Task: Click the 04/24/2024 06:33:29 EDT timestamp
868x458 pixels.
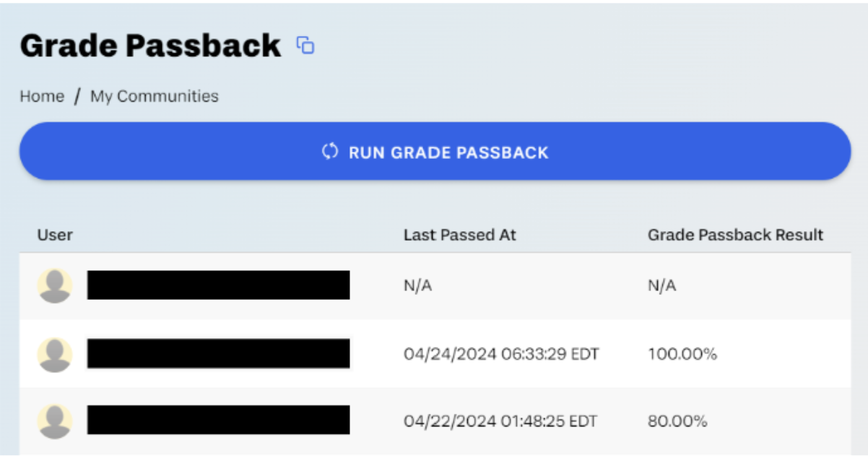Action: pos(500,355)
